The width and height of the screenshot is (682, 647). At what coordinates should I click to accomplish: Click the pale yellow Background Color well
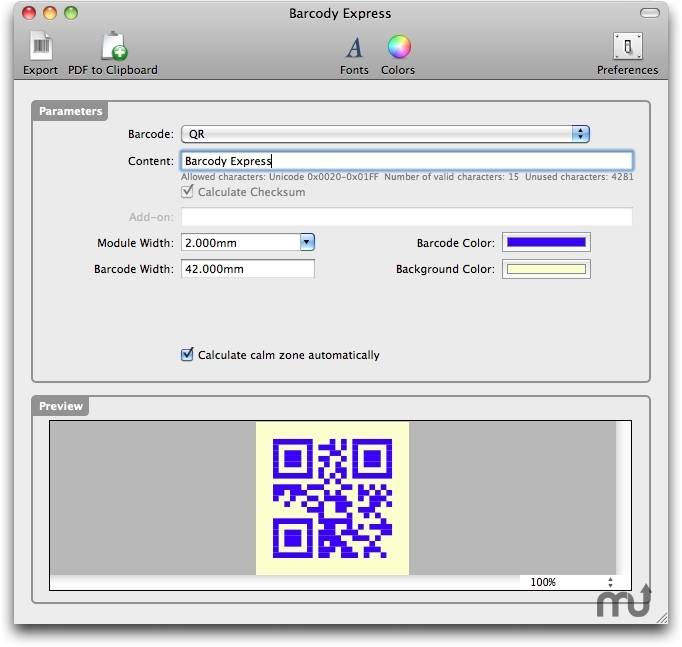coord(546,269)
